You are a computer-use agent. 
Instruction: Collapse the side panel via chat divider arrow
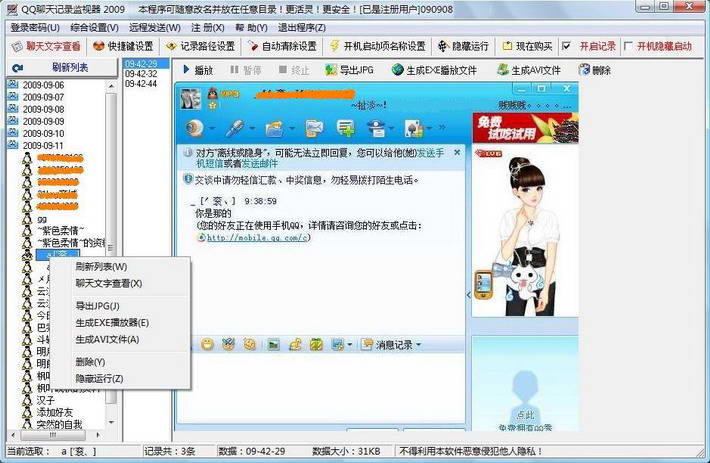click(x=469, y=295)
